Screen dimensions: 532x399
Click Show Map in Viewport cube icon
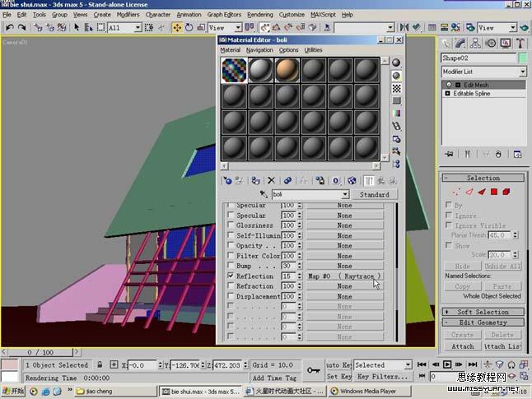tap(352, 181)
